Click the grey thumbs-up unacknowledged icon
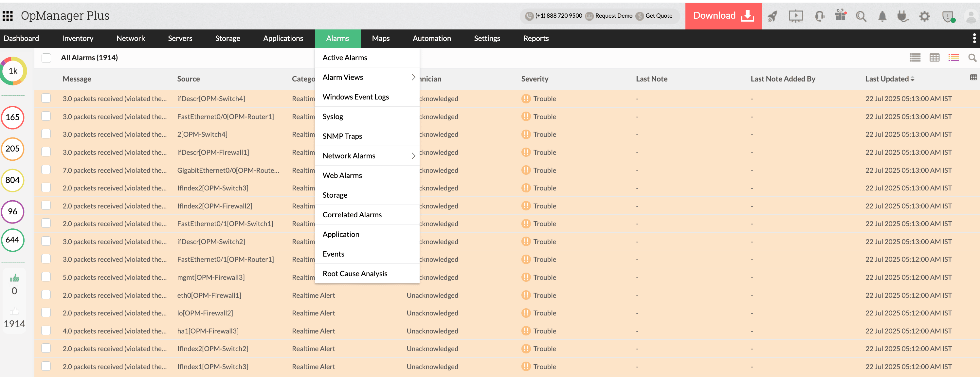 (14, 311)
